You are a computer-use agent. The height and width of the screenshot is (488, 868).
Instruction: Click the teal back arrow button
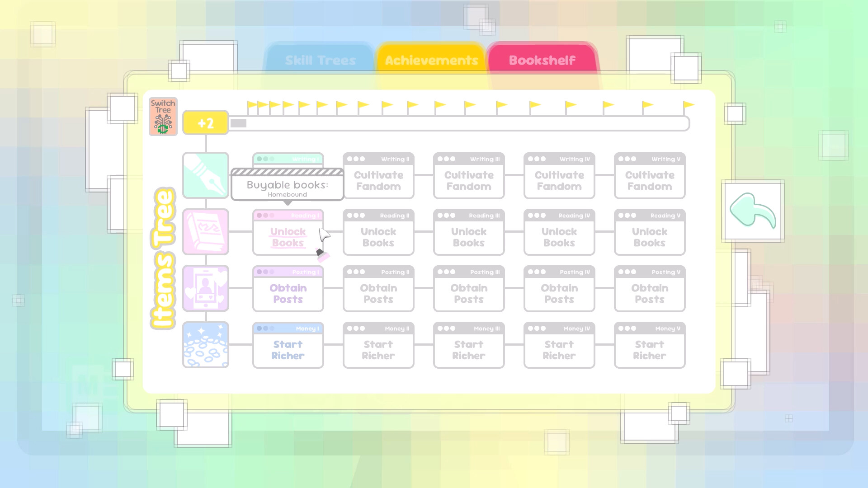click(x=753, y=209)
